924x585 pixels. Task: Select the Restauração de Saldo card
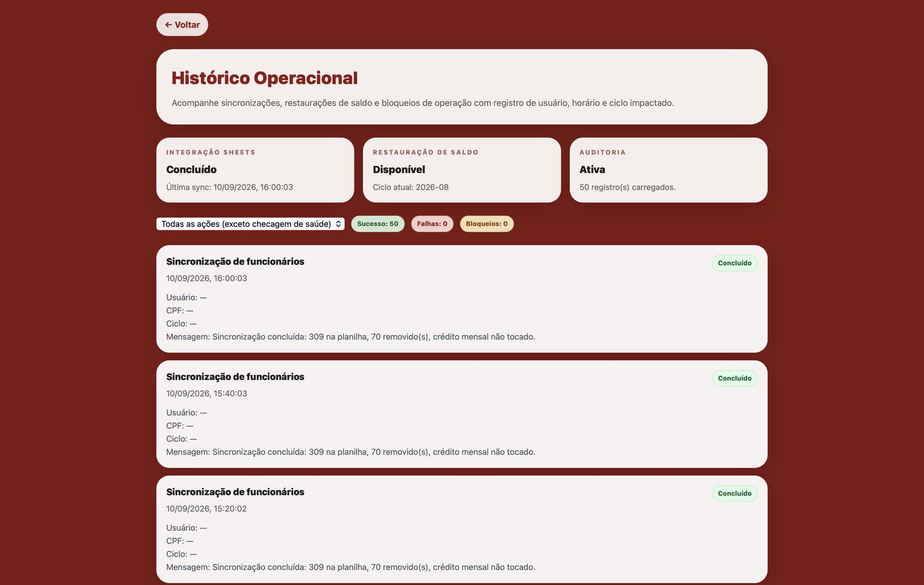[462, 170]
